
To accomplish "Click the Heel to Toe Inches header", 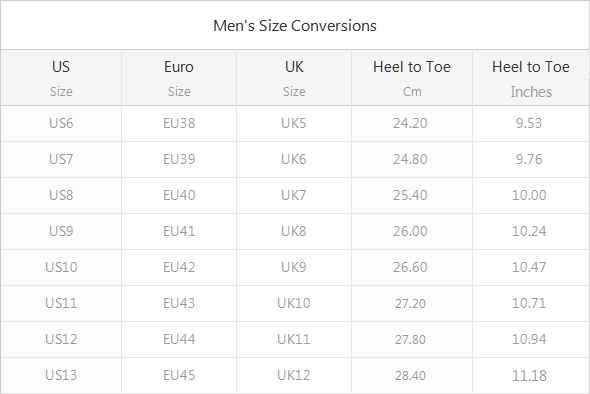I will pyautogui.click(x=531, y=78).
